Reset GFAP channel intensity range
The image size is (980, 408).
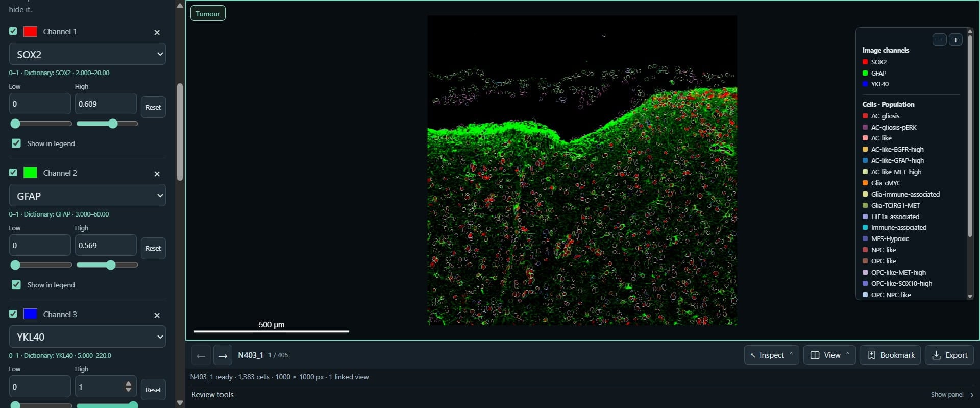153,248
